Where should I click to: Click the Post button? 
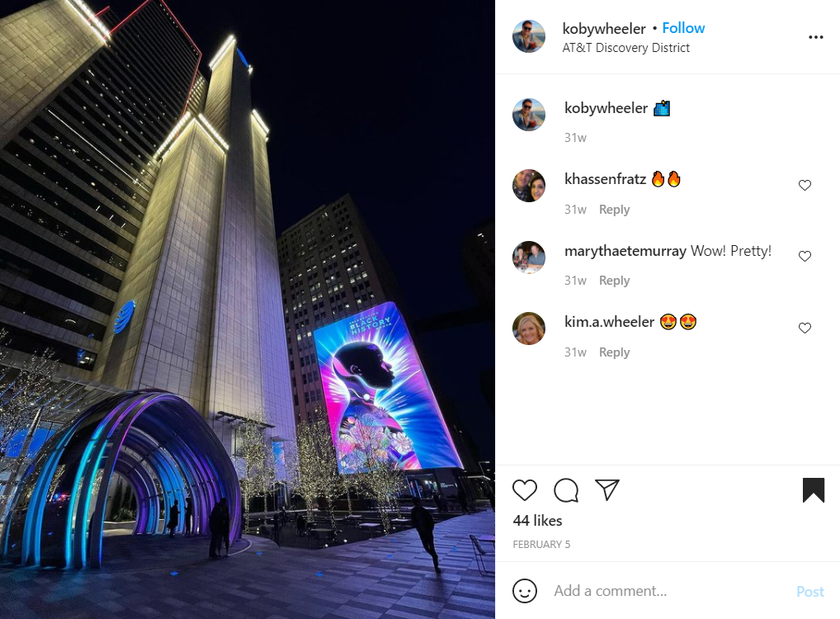(x=810, y=591)
